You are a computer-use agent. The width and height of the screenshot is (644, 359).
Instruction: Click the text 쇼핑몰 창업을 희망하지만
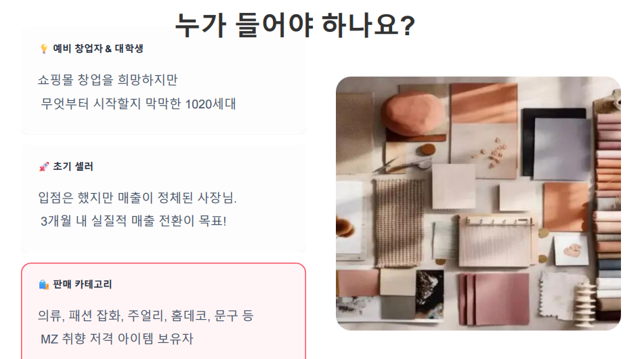point(108,80)
